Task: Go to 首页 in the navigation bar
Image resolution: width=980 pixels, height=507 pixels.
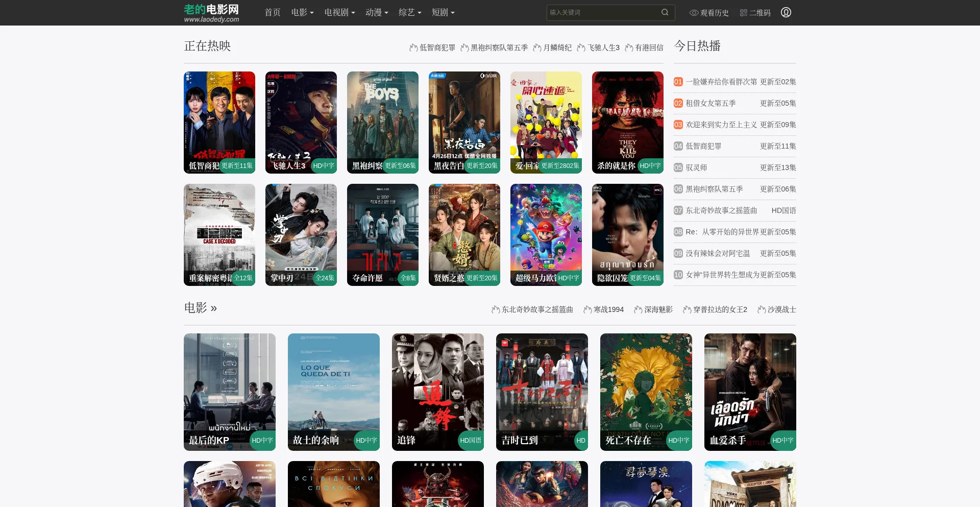Action: tap(273, 12)
